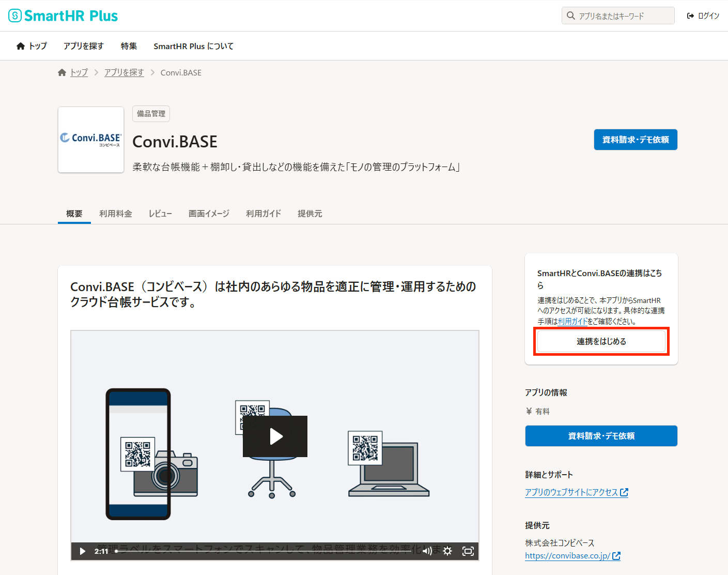Switch to the レビュー tab

160,214
